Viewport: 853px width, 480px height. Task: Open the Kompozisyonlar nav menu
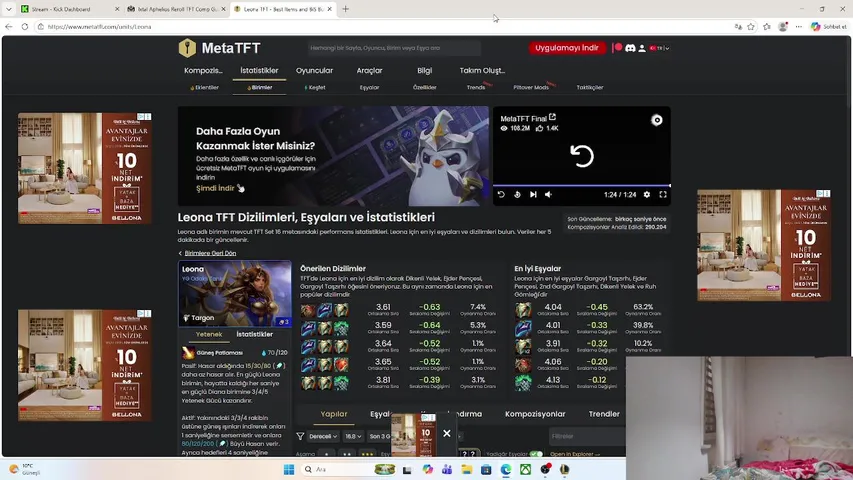point(203,70)
